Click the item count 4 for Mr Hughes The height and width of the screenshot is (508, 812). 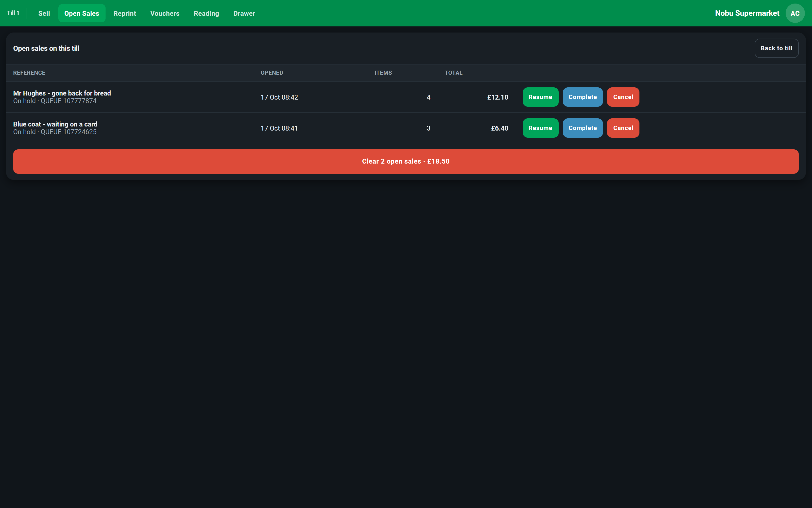[429, 98]
